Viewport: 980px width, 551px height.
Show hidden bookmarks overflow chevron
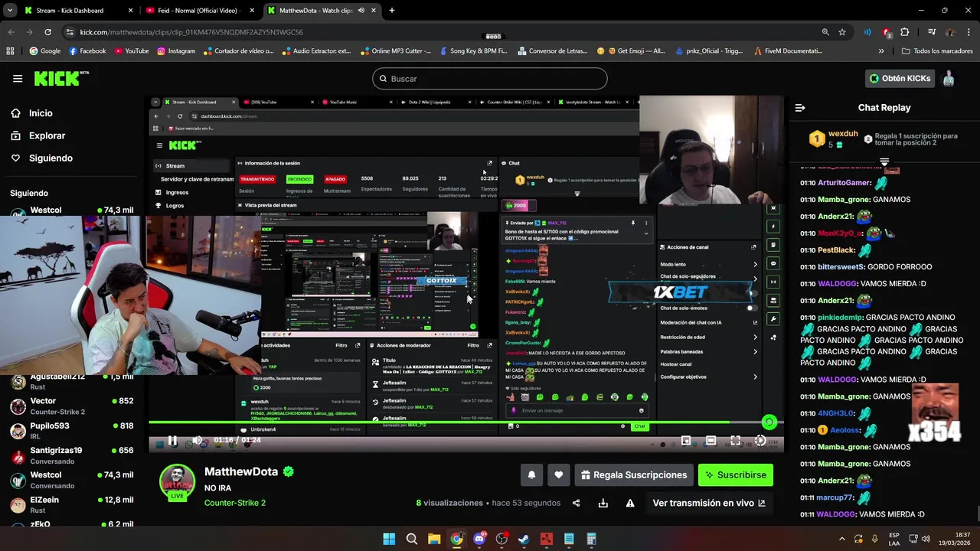[x=881, y=51]
